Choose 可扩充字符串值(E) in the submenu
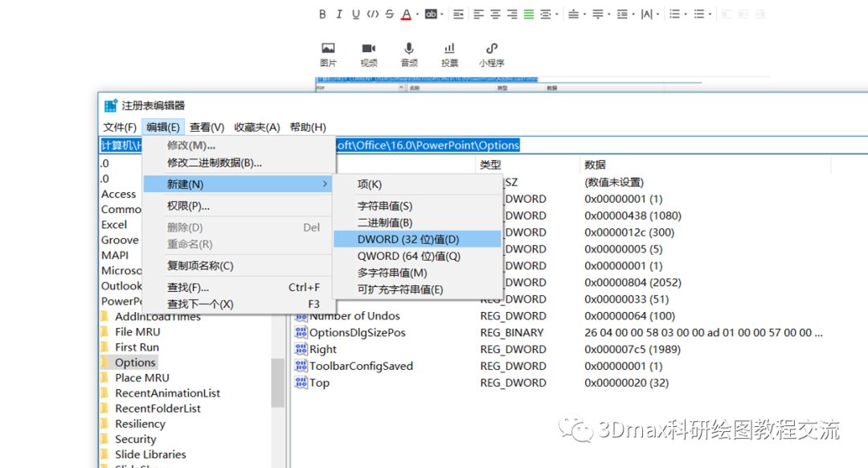Viewport: 868px width, 468px height. [x=417, y=289]
